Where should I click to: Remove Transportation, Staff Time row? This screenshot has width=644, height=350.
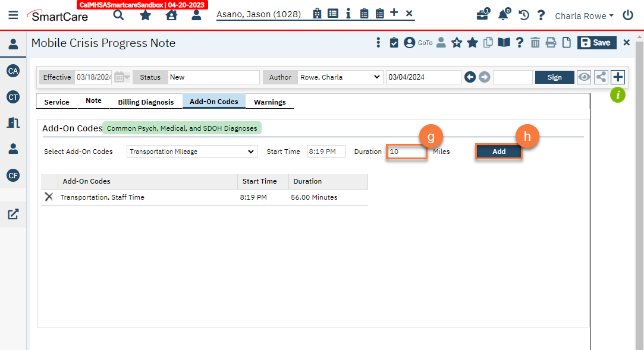click(x=49, y=197)
